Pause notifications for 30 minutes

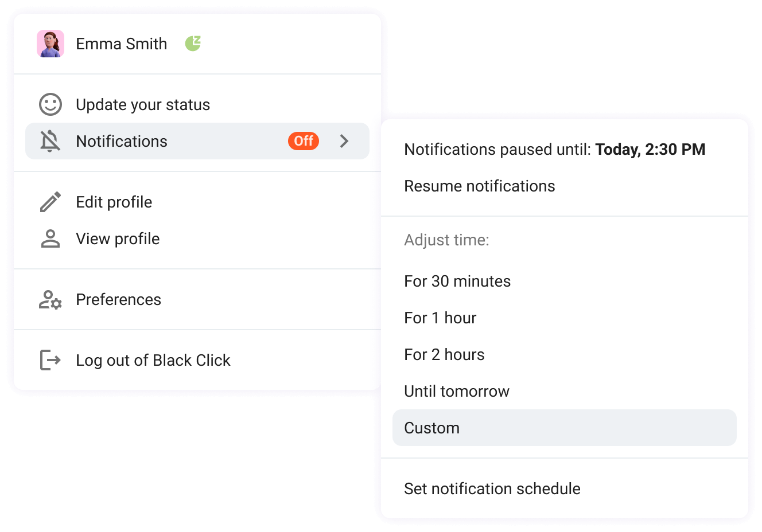pos(457,281)
